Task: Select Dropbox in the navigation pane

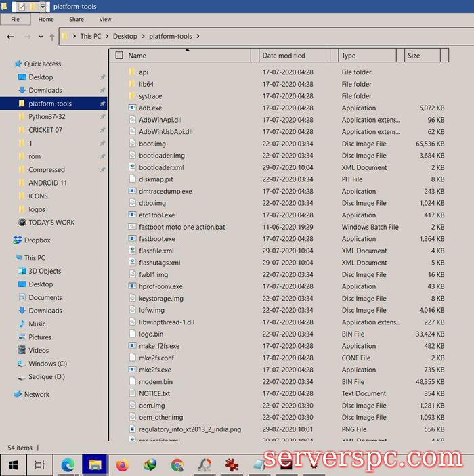Action: coord(37,240)
